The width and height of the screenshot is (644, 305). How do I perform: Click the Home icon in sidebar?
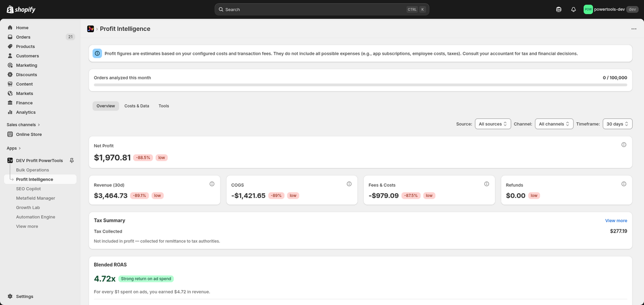tap(10, 28)
